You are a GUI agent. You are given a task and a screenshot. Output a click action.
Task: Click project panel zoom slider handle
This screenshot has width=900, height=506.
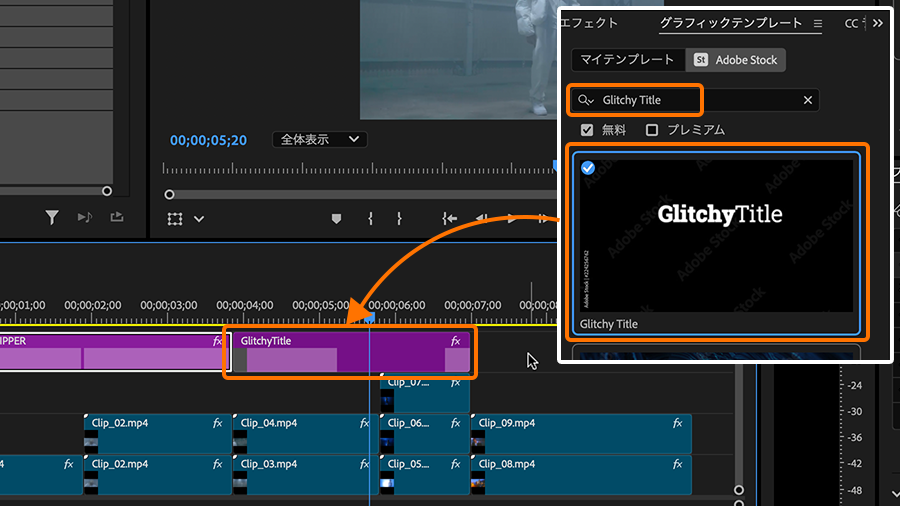click(x=107, y=191)
